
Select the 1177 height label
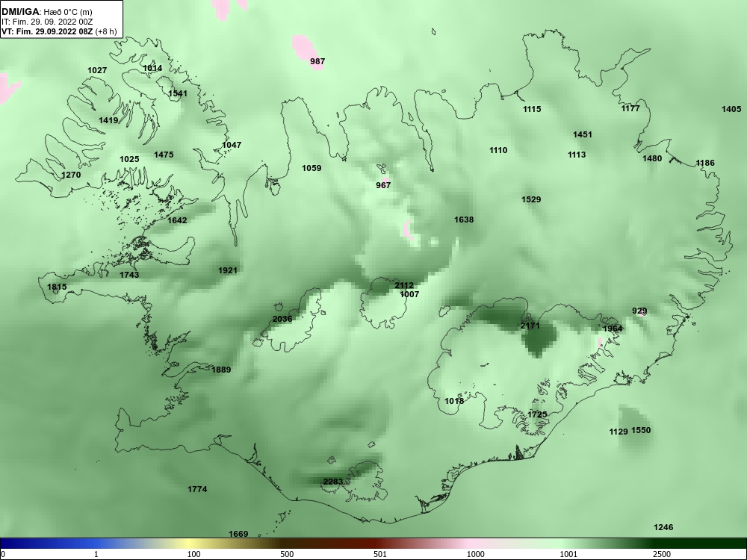coord(630,108)
